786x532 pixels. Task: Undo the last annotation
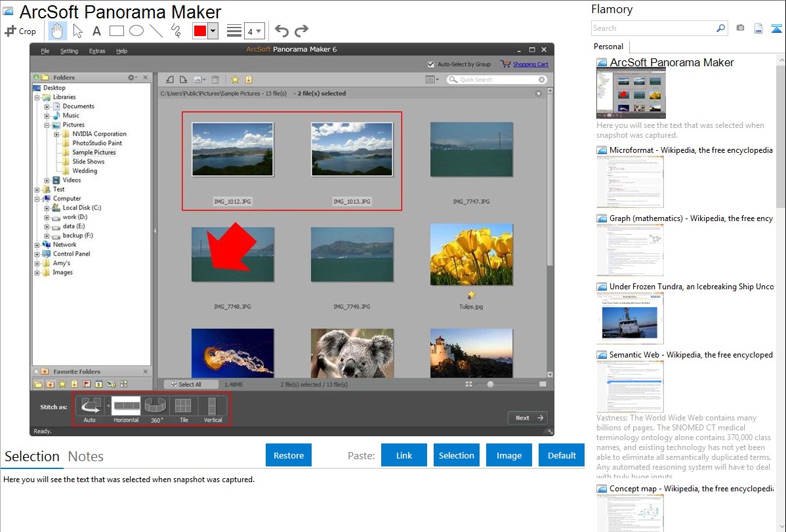281,31
